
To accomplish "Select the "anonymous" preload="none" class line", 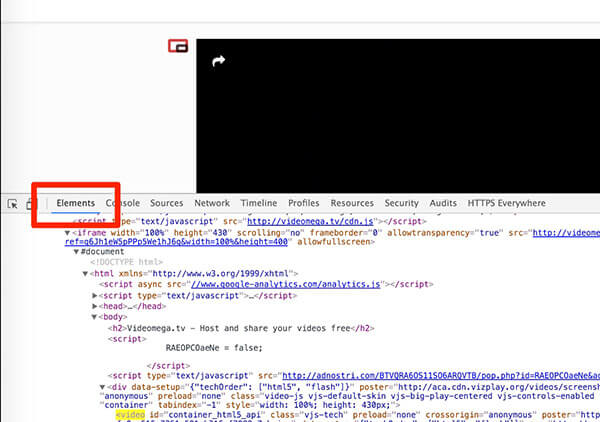I will point(347,396).
